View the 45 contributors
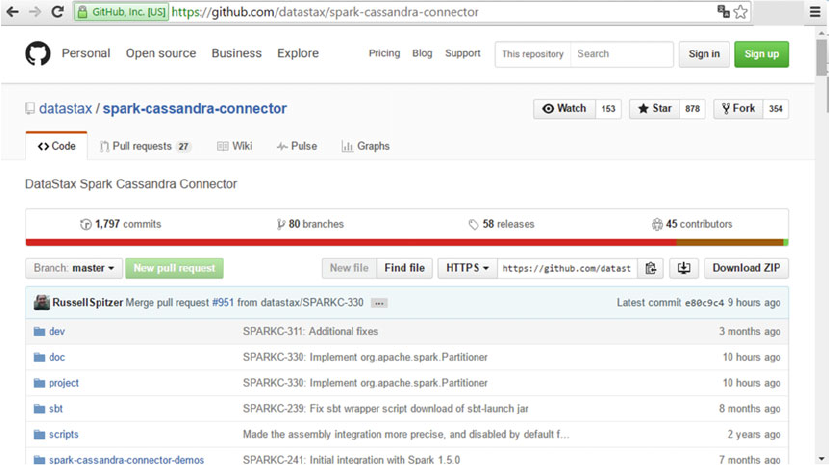 tap(692, 224)
